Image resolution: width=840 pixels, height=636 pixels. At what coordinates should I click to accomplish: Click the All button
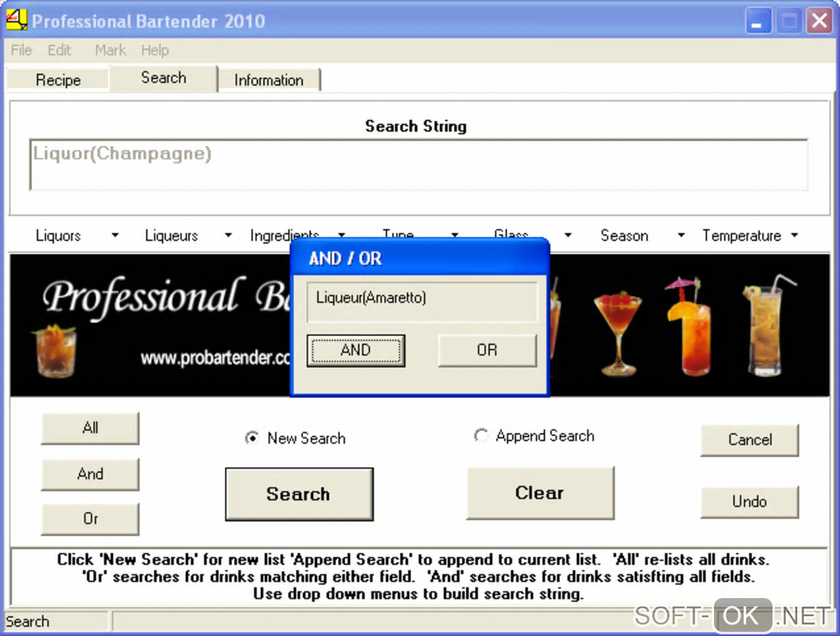pyautogui.click(x=90, y=428)
